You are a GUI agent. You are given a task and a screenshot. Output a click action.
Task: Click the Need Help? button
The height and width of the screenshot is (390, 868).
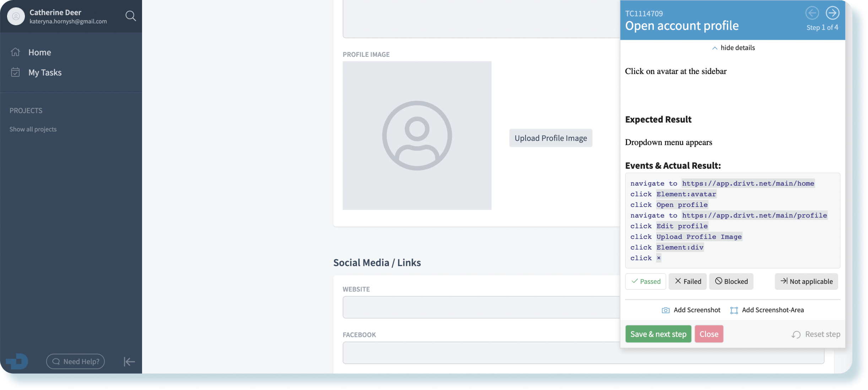(75, 361)
